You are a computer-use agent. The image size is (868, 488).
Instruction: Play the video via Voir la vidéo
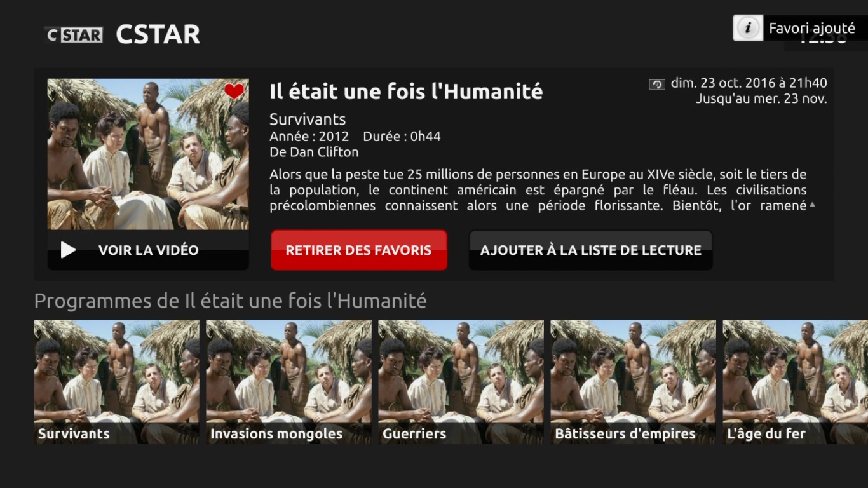[x=148, y=250]
